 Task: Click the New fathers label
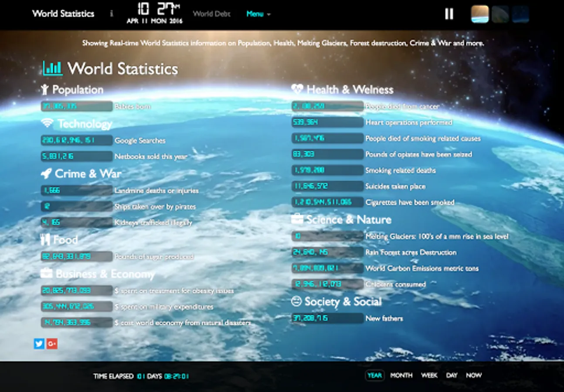[x=384, y=318]
